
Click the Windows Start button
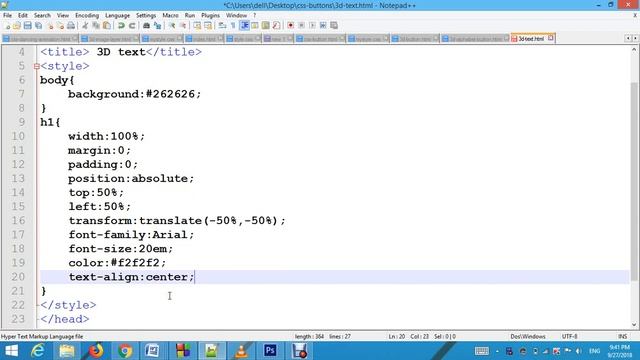click(11, 351)
